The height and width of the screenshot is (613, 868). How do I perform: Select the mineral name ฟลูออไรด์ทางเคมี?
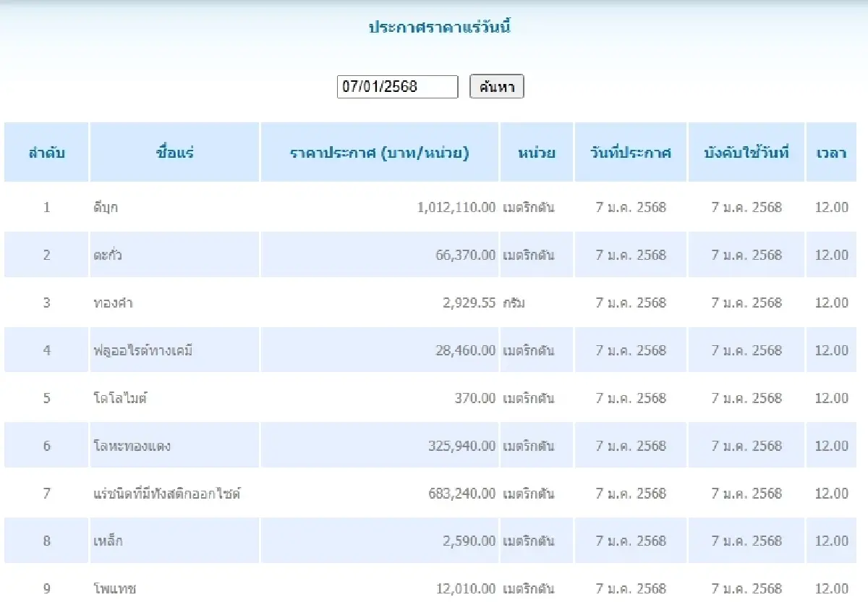coord(142,350)
